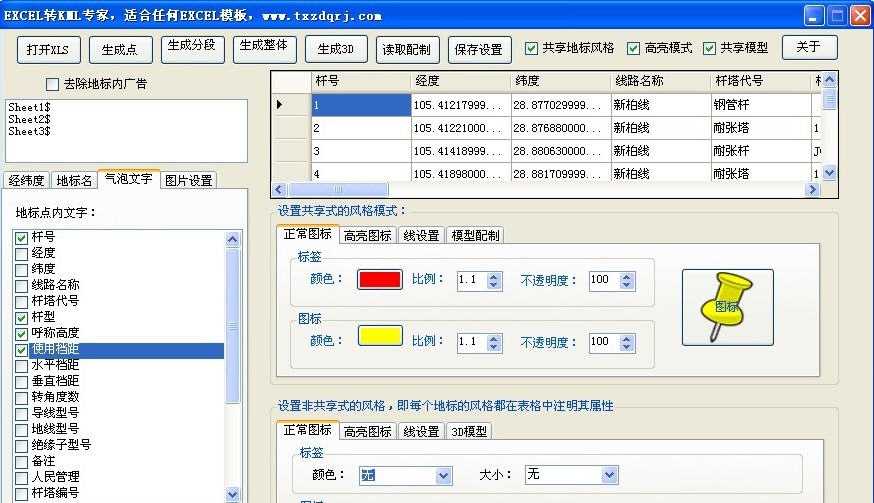Open the 关于 about button
874x503 pixels.
click(809, 47)
